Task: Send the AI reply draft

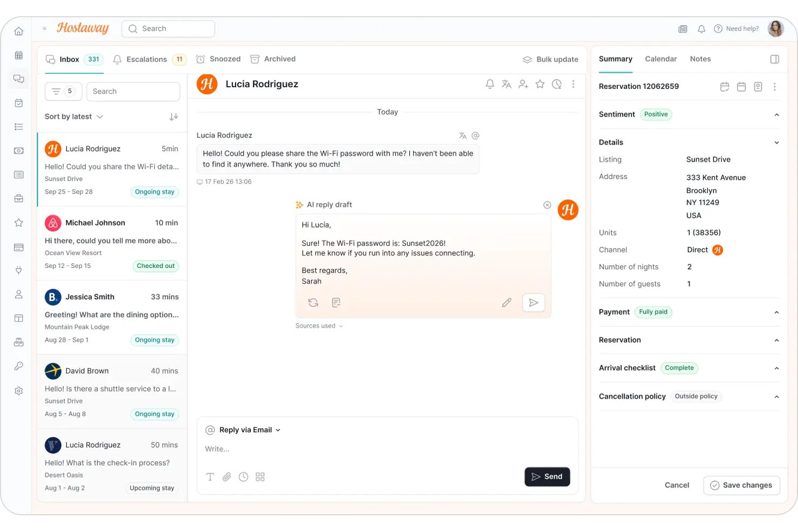Action: (533, 303)
